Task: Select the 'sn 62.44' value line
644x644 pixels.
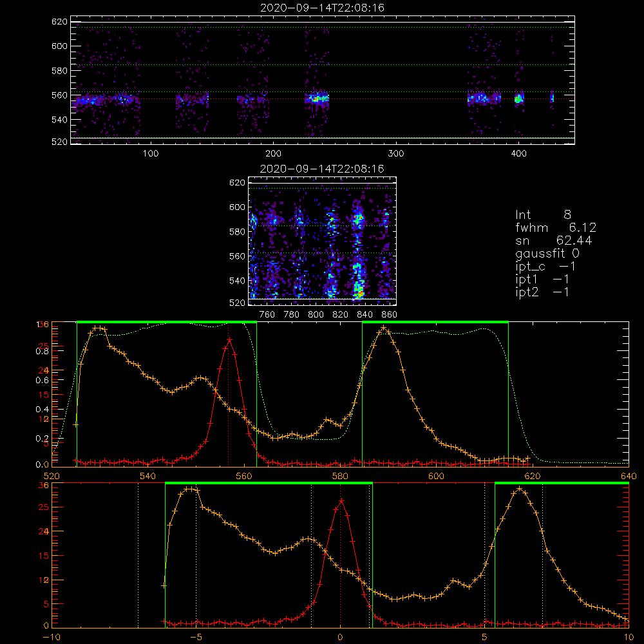Action: tap(554, 240)
